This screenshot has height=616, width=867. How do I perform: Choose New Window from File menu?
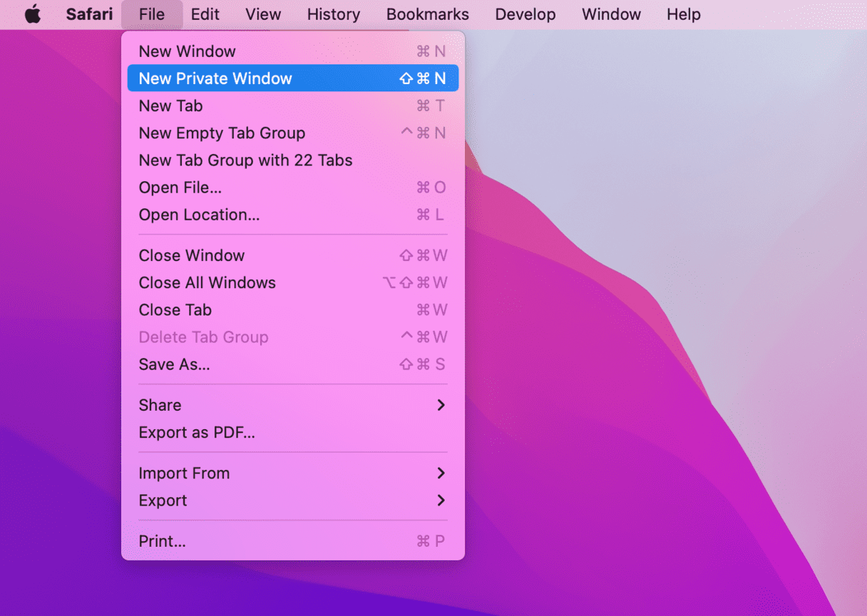[x=187, y=51]
